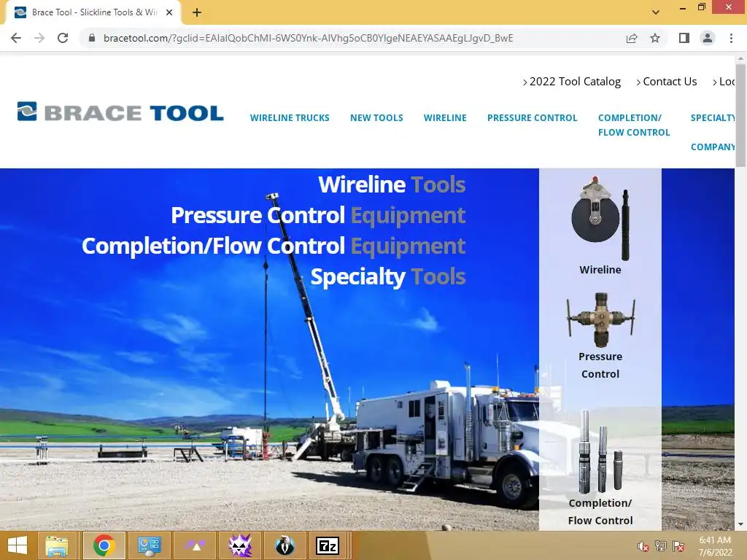Open Company menu item
This screenshot has width=747, height=560.
pyautogui.click(x=713, y=147)
